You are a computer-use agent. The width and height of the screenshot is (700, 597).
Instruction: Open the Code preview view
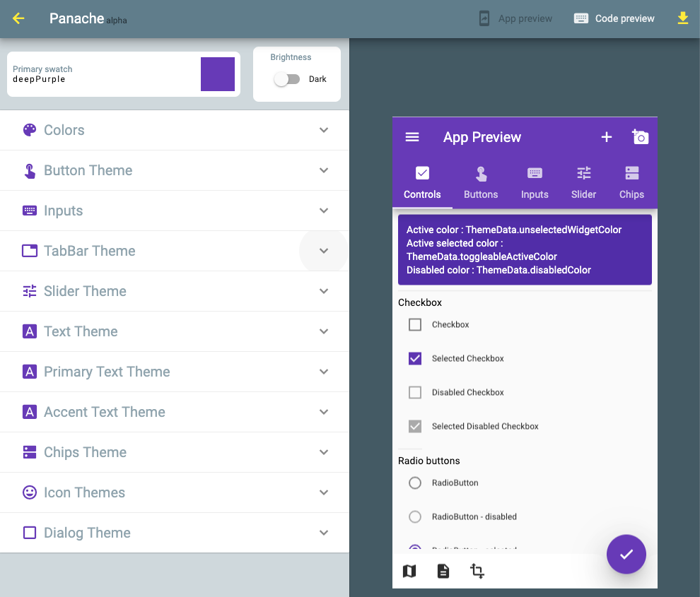tap(614, 18)
